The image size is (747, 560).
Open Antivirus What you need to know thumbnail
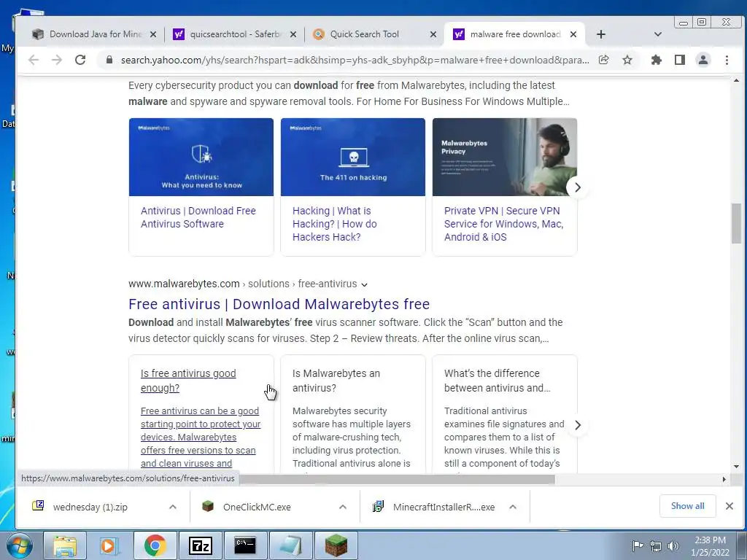pos(201,157)
